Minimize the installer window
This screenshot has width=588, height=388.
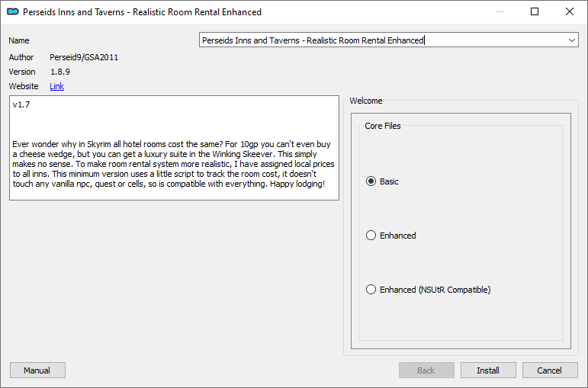500,12
